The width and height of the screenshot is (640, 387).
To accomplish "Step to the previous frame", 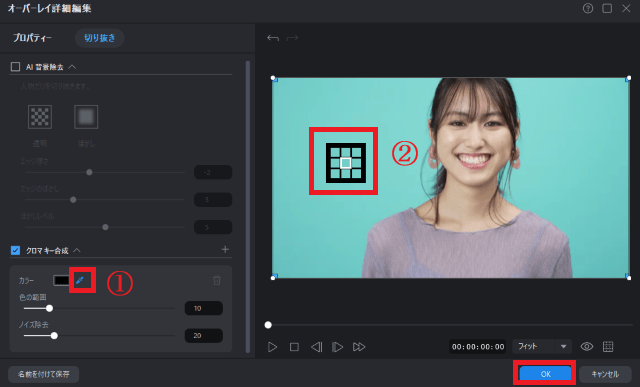I will click(x=316, y=347).
